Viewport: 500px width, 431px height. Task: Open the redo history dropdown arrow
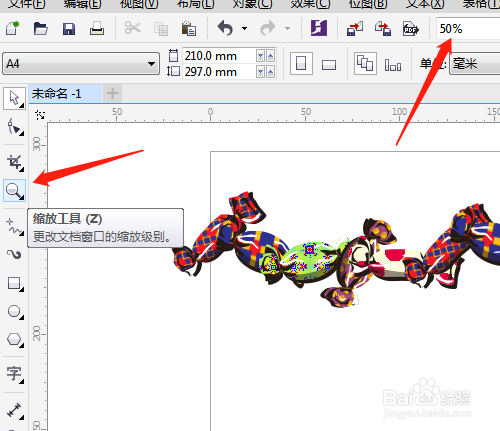coord(287,29)
